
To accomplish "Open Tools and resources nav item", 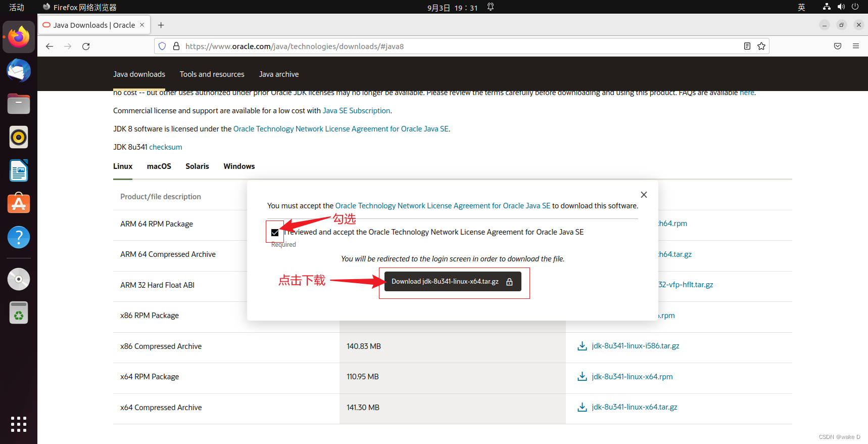I will [x=212, y=74].
